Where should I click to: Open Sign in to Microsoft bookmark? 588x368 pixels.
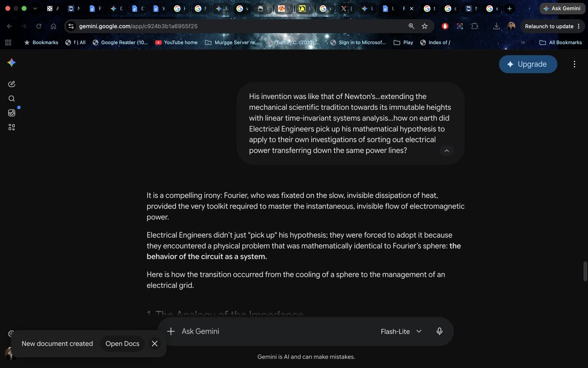tap(358, 43)
